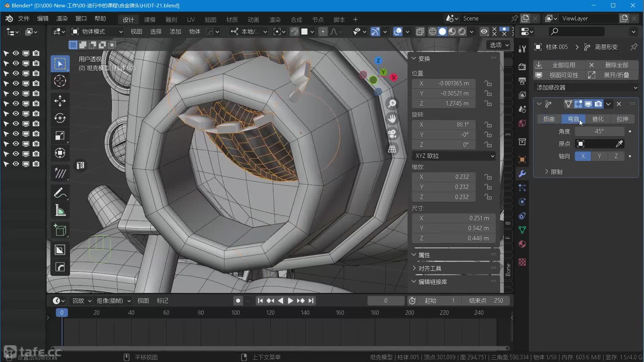Select Z axis for the deform modifier

(x=616, y=156)
